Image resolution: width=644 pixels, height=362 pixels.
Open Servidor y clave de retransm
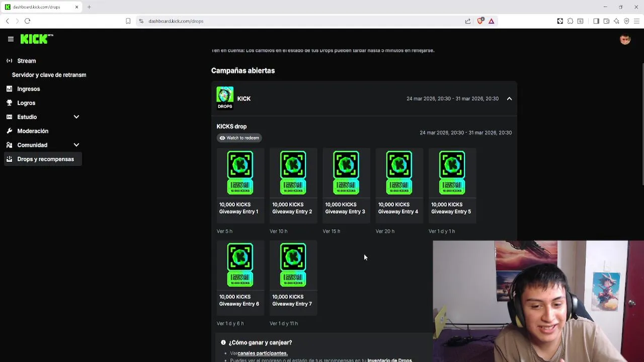click(49, 75)
